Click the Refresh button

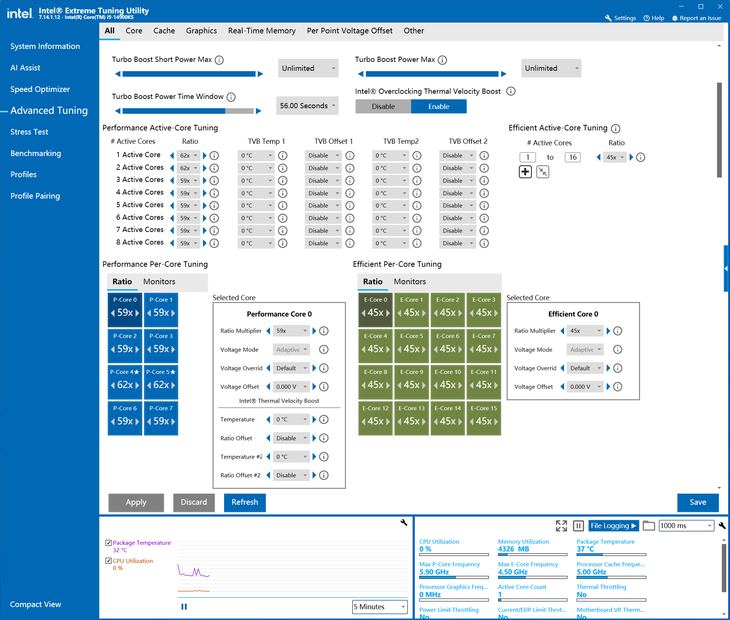click(245, 503)
